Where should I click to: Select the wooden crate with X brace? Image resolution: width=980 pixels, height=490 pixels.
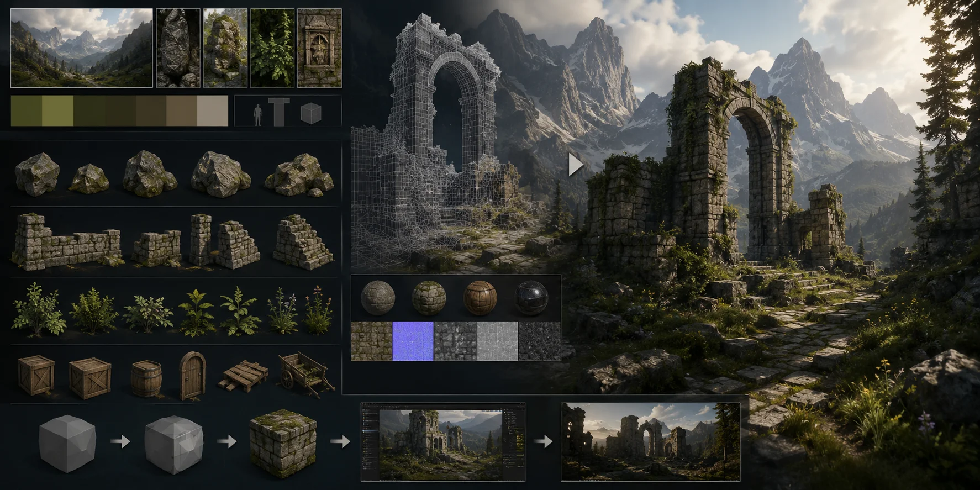click(89, 378)
